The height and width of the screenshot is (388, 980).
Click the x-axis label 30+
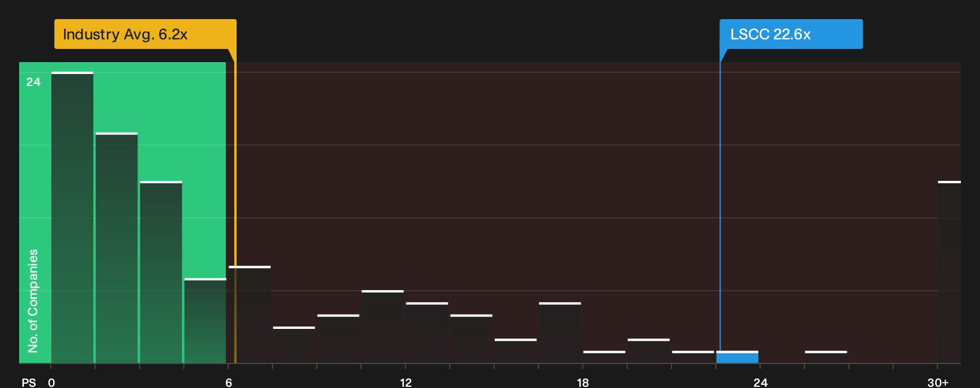tap(938, 383)
